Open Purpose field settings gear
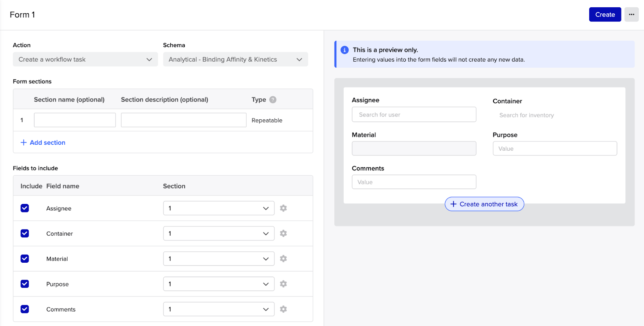Viewport: 644px width, 326px height. 283,284
